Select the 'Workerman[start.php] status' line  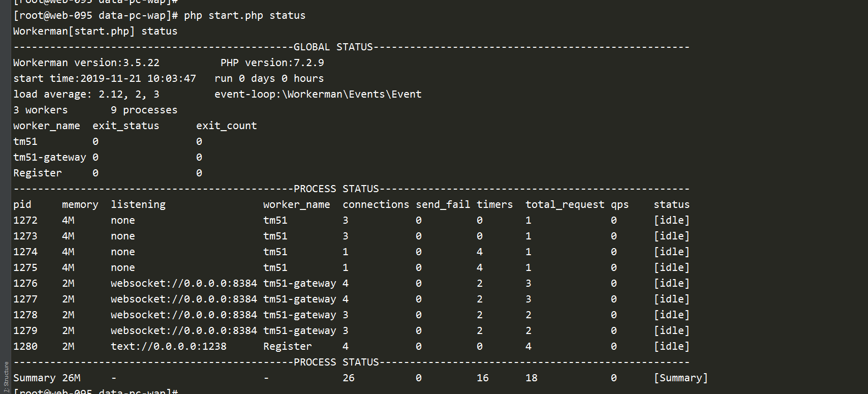pos(95,31)
